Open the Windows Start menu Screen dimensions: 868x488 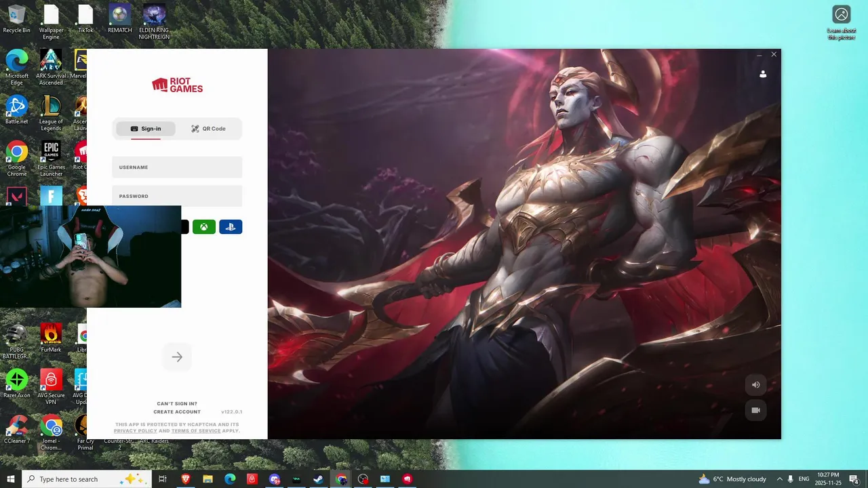[x=11, y=479]
